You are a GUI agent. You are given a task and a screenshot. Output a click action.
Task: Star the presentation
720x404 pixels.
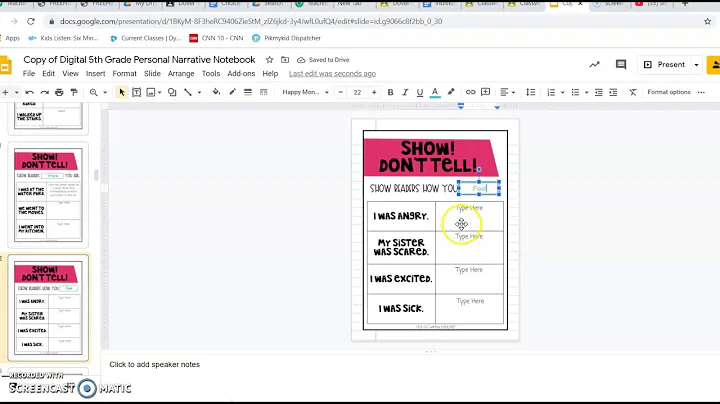pyautogui.click(x=270, y=60)
